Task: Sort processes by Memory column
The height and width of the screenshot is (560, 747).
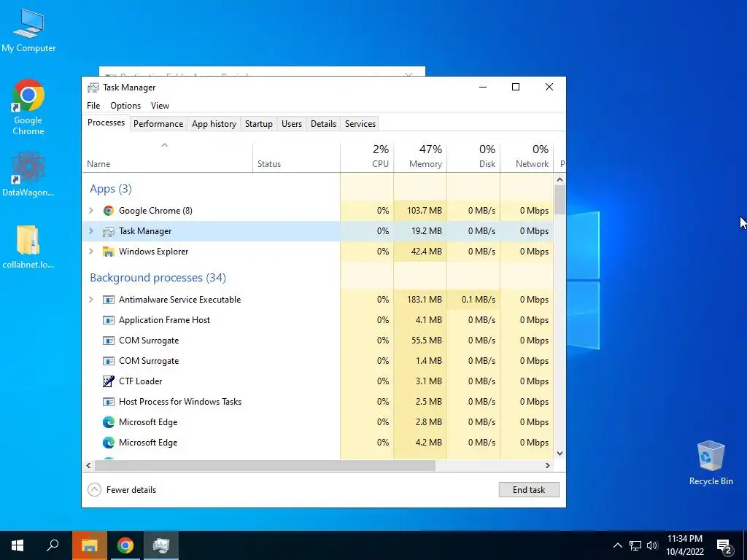Action: point(420,157)
